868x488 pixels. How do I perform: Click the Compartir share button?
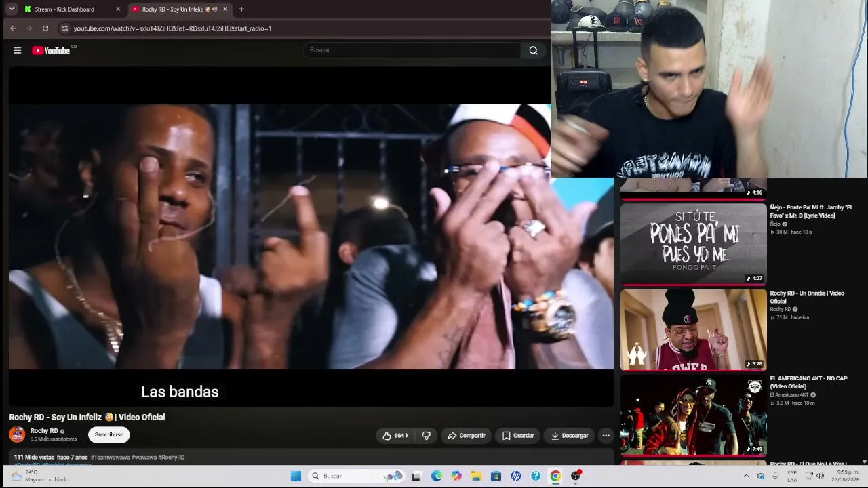(467, 436)
